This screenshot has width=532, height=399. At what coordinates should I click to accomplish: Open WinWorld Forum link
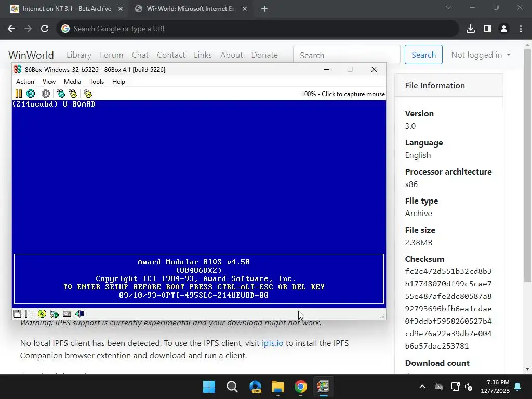coord(111,55)
